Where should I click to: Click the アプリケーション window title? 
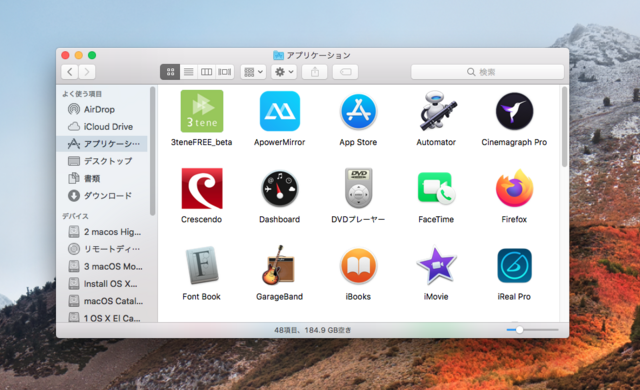pyautogui.click(x=318, y=55)
